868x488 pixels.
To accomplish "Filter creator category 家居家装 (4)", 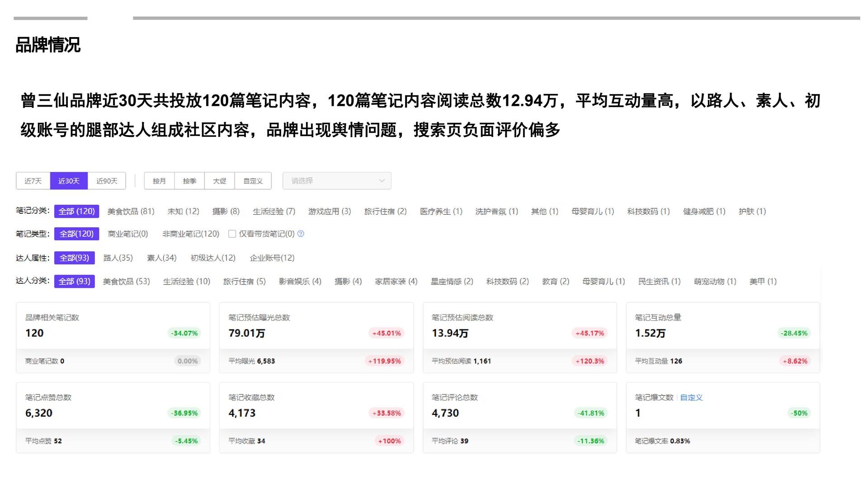I will click(x=396, y=282).
